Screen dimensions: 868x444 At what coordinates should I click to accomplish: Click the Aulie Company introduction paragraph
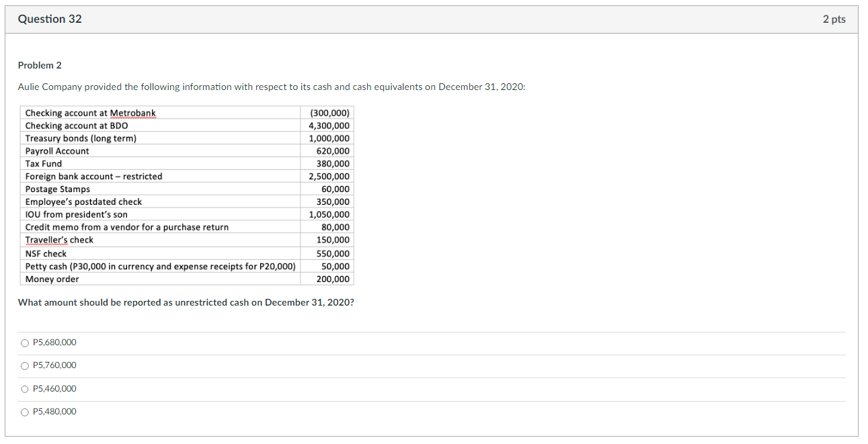272,87
